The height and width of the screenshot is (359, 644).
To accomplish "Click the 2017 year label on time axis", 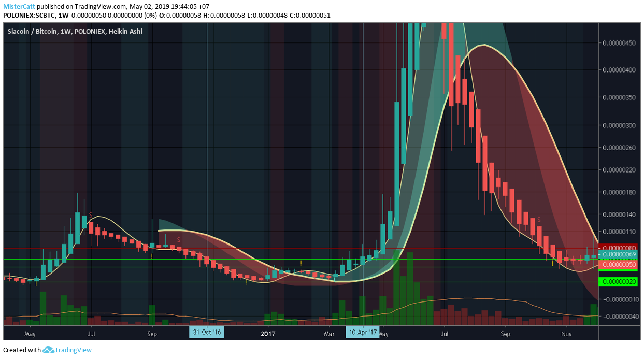I will pos(268,334).
